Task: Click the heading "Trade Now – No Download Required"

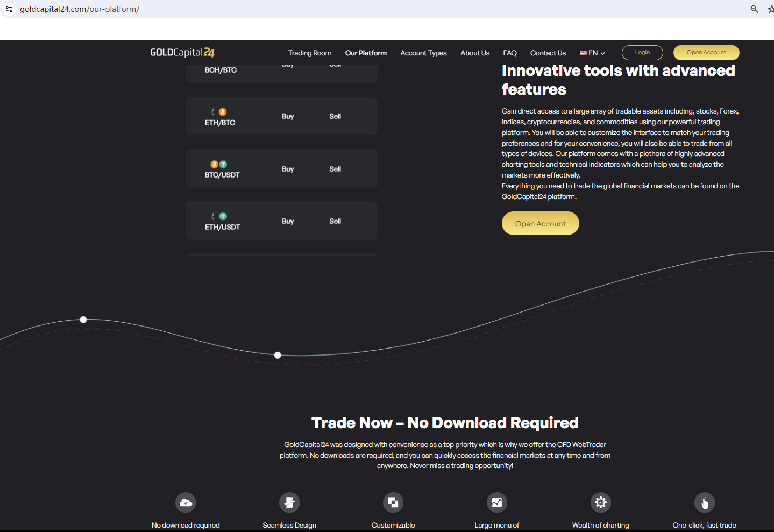Action: pyautogui.click(x=445, y=423)
